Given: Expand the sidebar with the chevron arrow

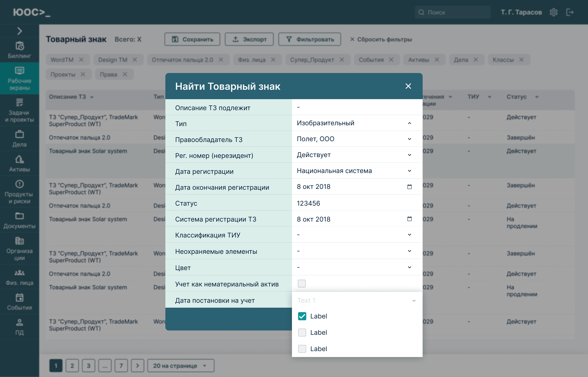Looking at the screenshot, I should 19,31.
